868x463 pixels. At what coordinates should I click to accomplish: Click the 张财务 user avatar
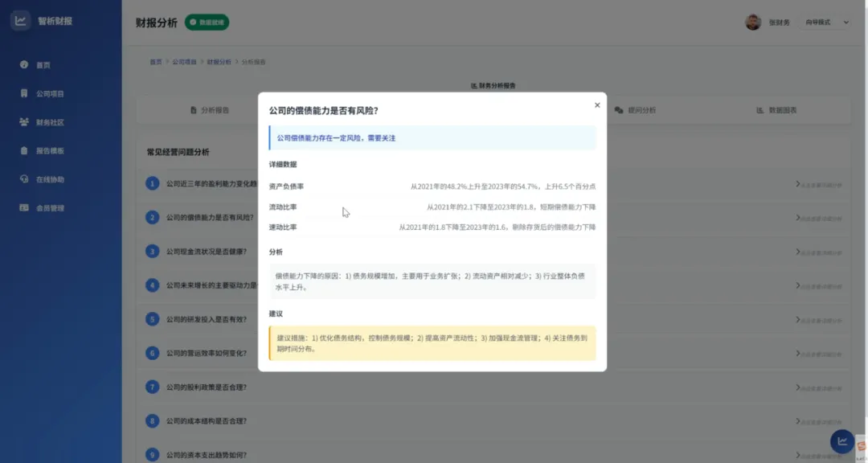pos(753,23)
